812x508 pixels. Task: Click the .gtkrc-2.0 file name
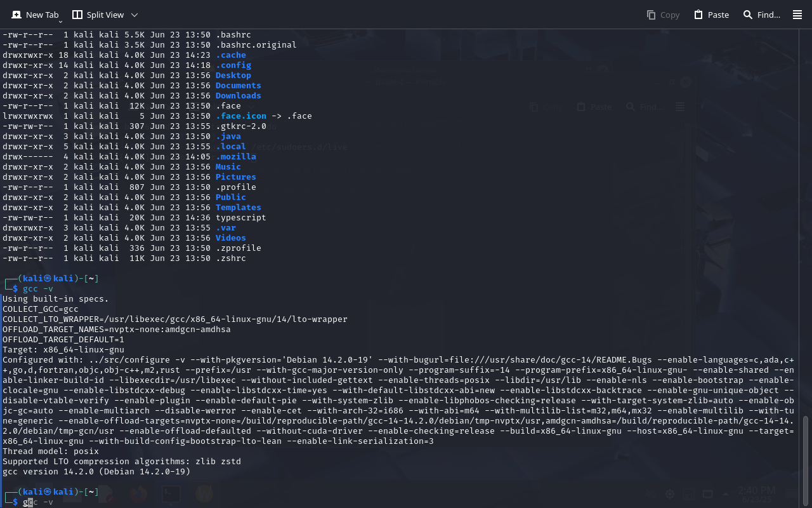click(241, 126)
